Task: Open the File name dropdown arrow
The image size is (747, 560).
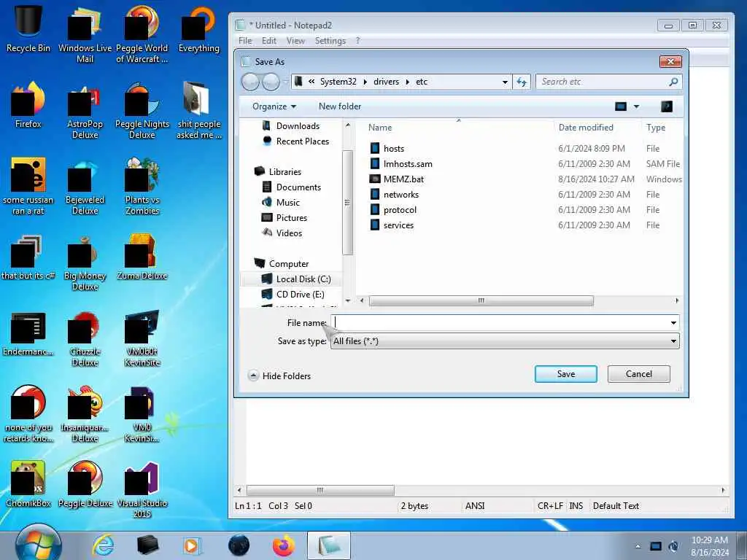Action: (673, 323)
